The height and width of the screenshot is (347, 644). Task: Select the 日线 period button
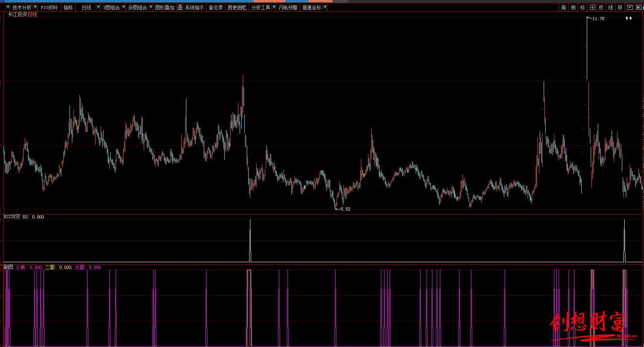coord(86,7)
